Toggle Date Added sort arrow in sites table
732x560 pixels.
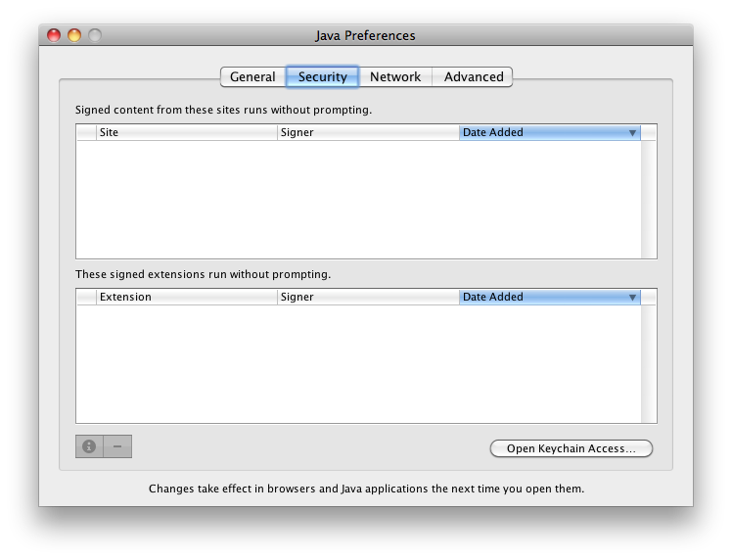coord(632,132)
